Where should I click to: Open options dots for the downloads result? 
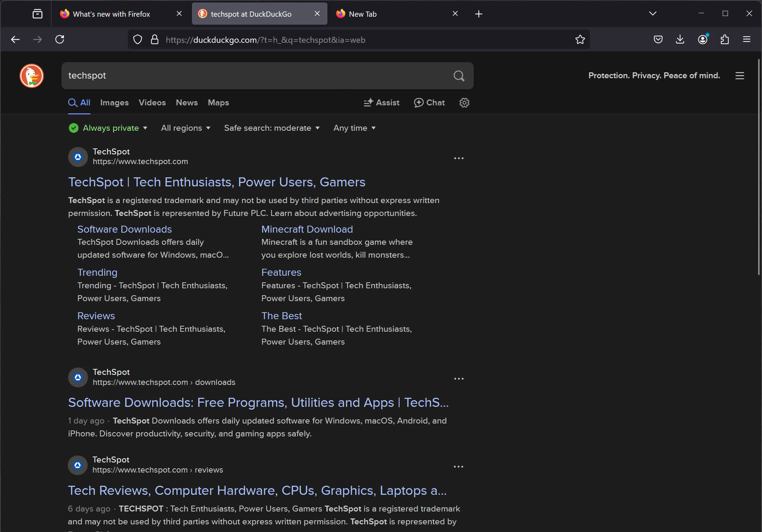459,379
